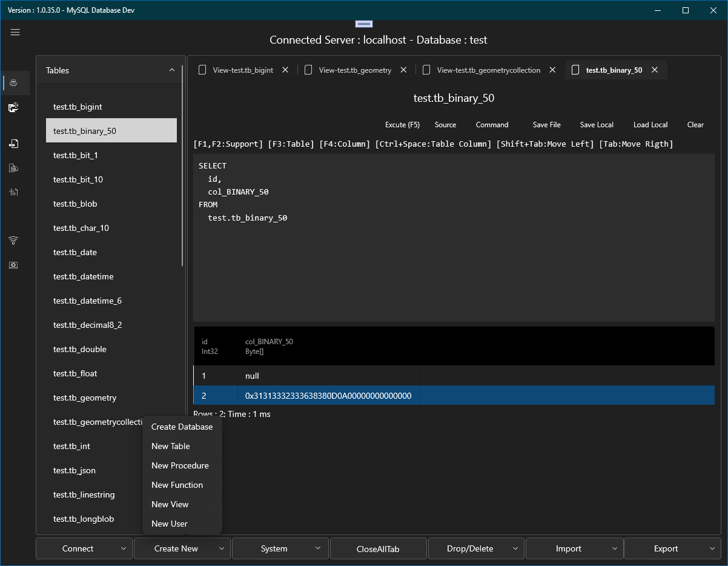Select test.tb_bit_1 table
Screen dimensions: 728x566
click(111, 155)
